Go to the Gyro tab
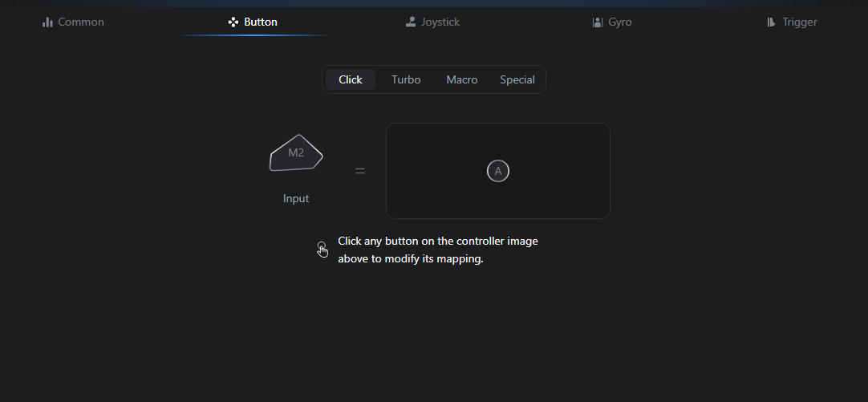 point(620,22)
